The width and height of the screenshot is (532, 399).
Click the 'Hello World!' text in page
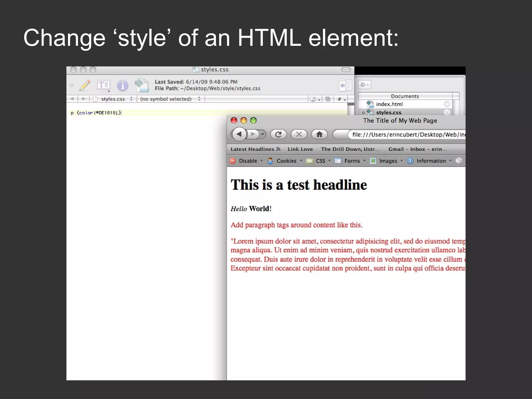251,209
